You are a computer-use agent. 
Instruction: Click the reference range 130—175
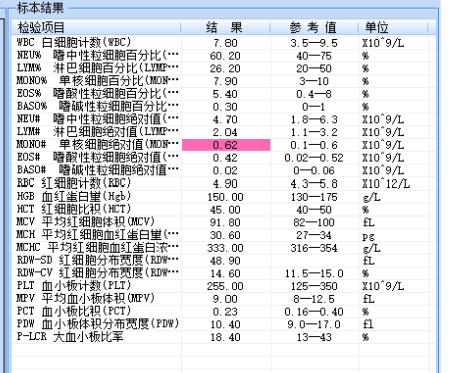pyautogui.click(x=314, y=197)
